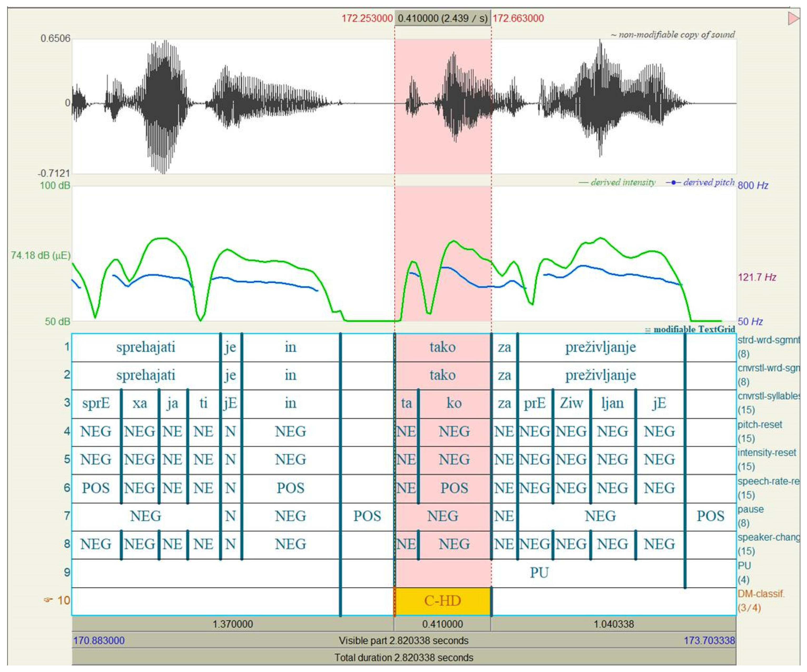The height and width of the screenshot is (672, 807).
Task: Select POS pause interval before 'tako'
Action: pos(367,516)
